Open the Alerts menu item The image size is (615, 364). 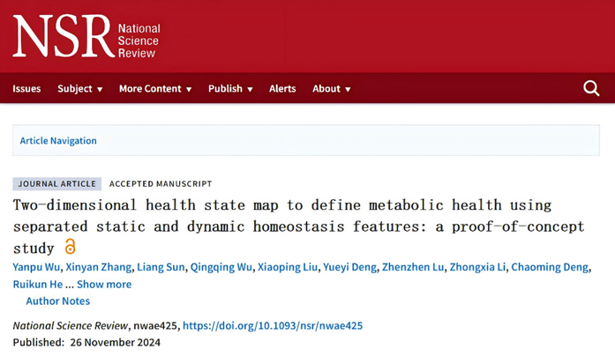click(282, 89)
